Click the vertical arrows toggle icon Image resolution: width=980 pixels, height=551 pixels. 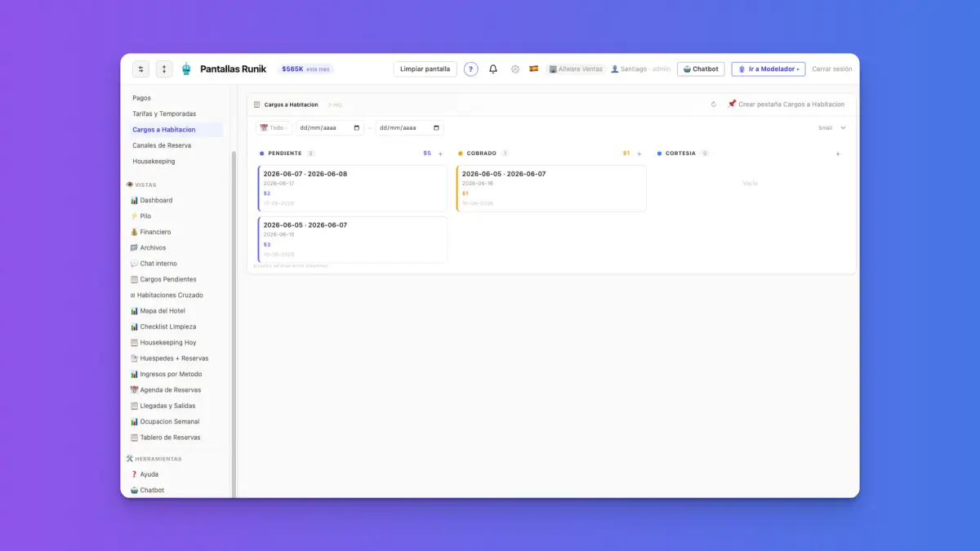[x=164, y=69]
